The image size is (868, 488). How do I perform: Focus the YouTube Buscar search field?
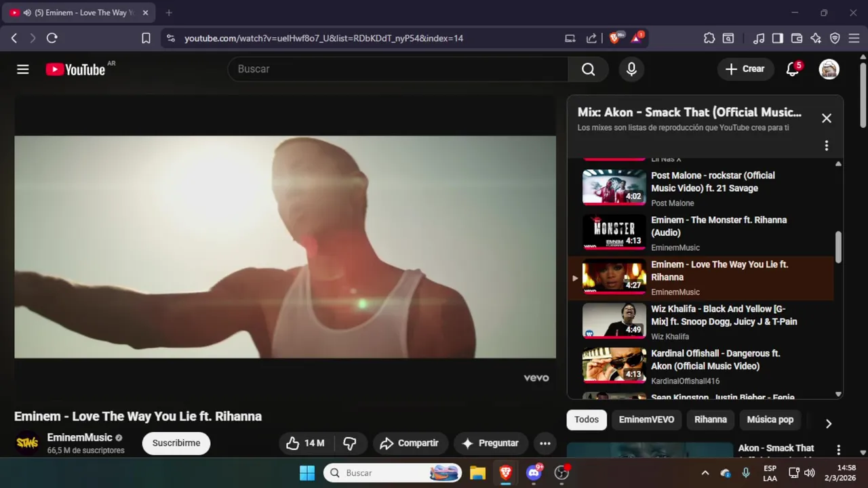pos(399,69)
